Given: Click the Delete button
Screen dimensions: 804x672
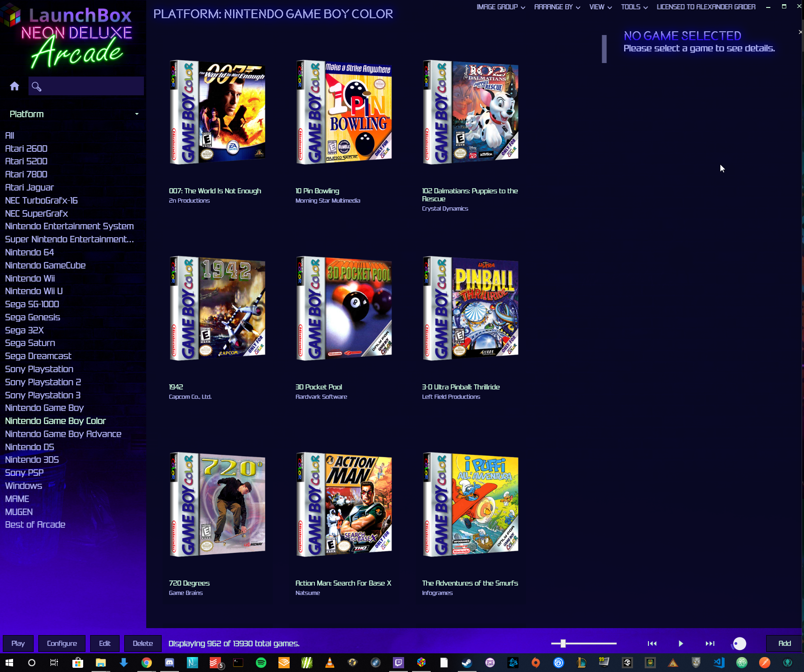Looking at the screenshot, I should 142,644.
